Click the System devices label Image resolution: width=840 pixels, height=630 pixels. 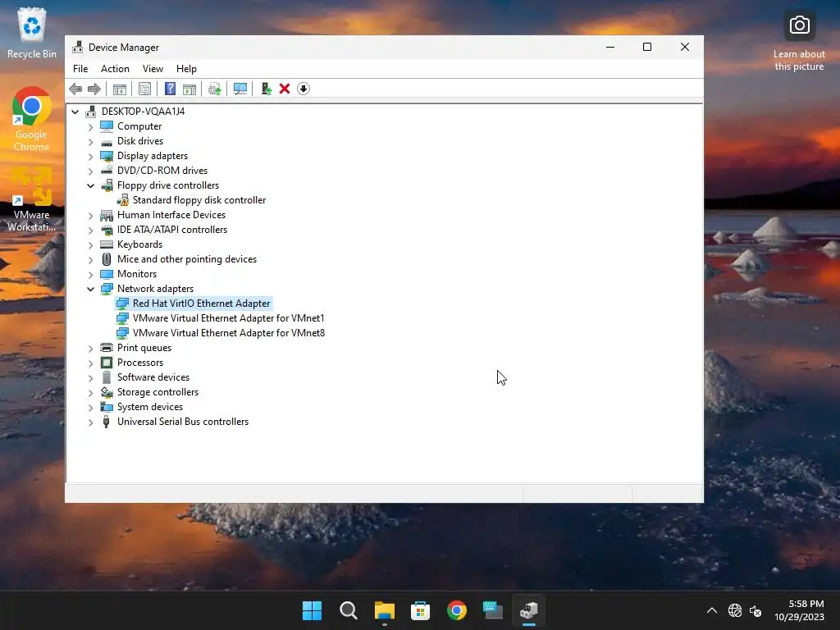click(x=150, y=407)
